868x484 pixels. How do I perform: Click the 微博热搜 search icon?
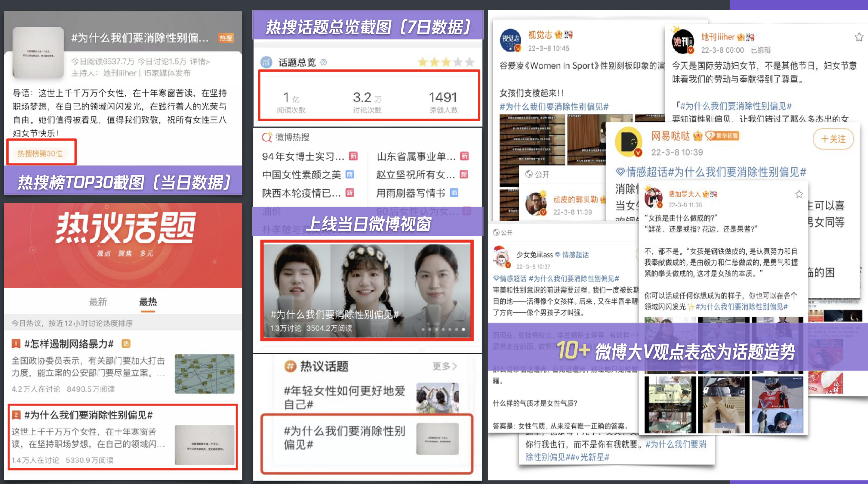(267, 137)
